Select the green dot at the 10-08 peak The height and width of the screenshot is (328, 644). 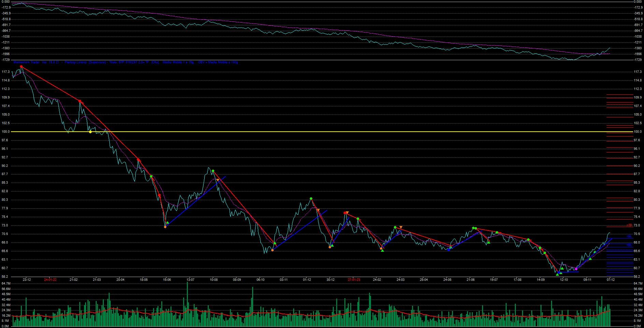(x=213, y=171)
